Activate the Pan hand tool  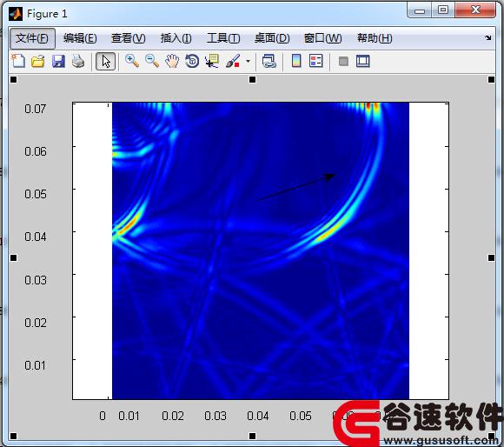(172, 61)
